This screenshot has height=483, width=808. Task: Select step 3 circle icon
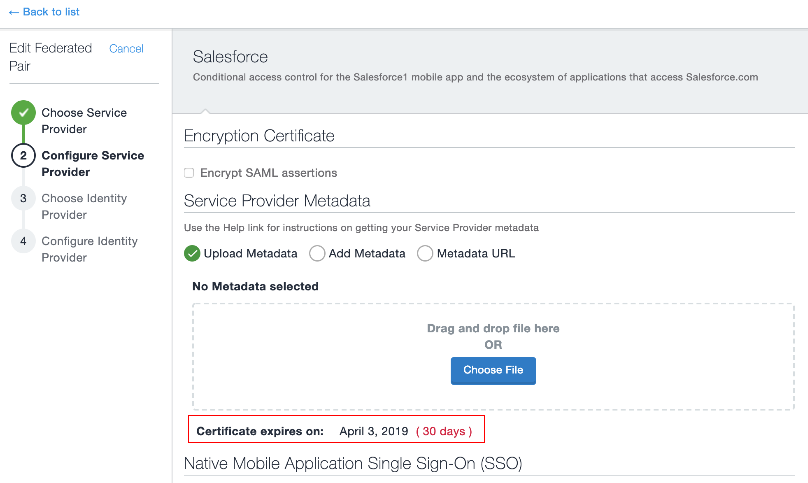tap(23, 198)
